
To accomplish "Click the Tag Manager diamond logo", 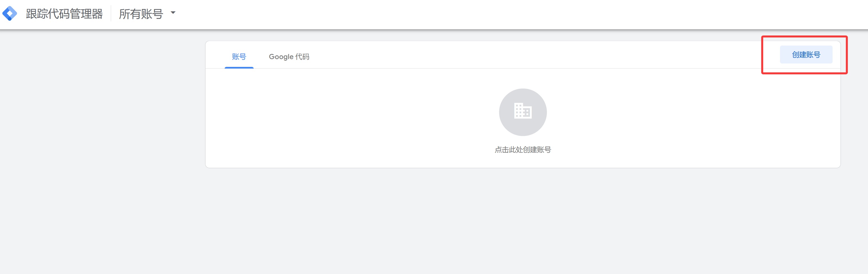I will 10,14.
